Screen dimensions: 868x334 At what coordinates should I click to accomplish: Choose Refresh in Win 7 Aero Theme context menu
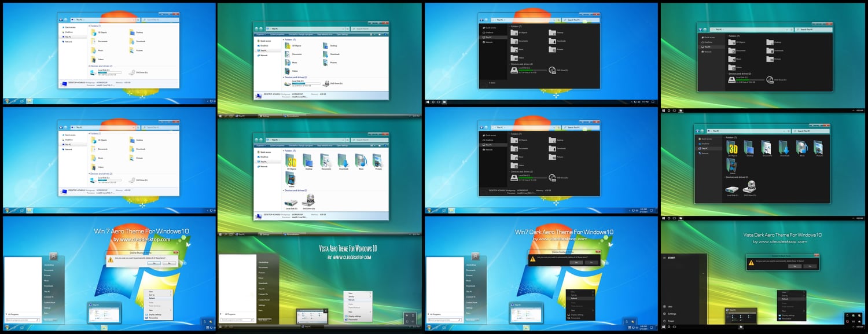(x=159, y=299)
